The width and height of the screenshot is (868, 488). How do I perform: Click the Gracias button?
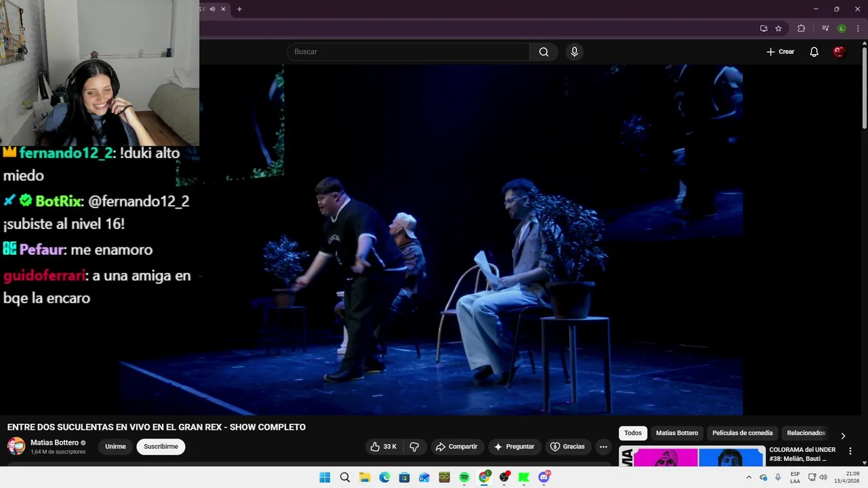(x=567, y=447)
